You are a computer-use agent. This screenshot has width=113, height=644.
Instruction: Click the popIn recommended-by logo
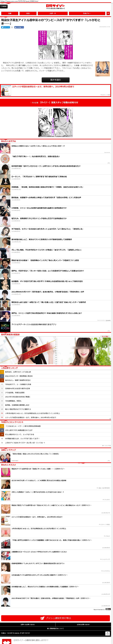click(108, 320)
